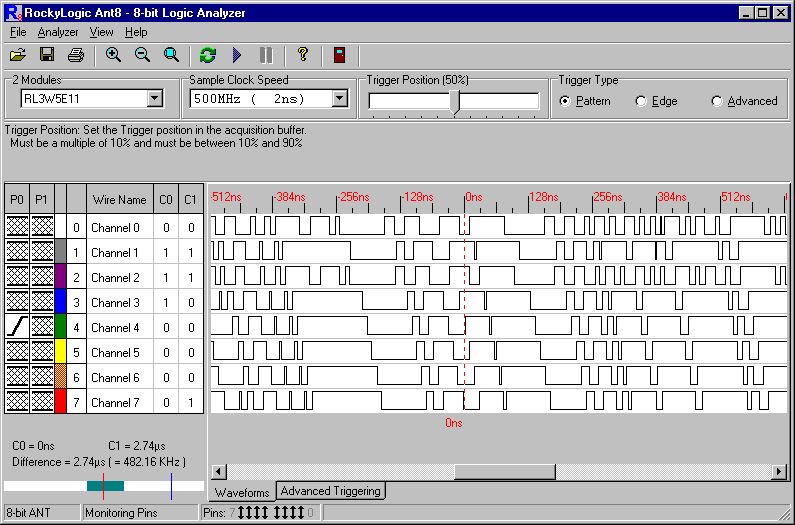
Task: Click the gray pause button
Action: pos(266,55)
